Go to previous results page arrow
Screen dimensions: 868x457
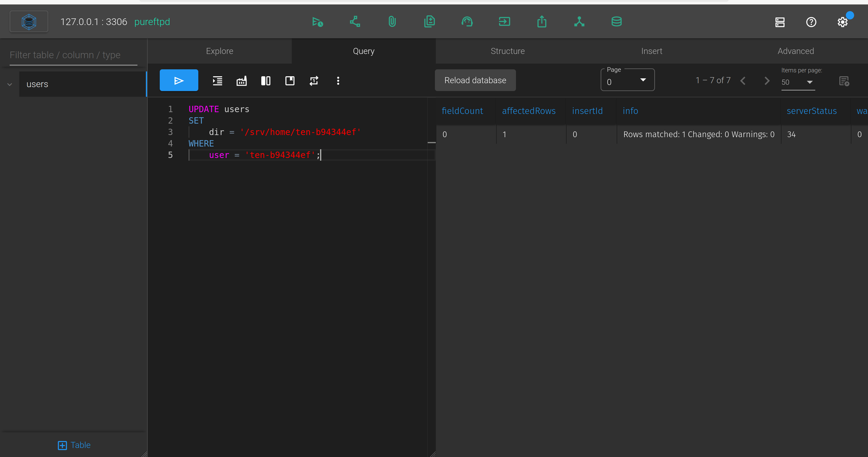point(743,80)
